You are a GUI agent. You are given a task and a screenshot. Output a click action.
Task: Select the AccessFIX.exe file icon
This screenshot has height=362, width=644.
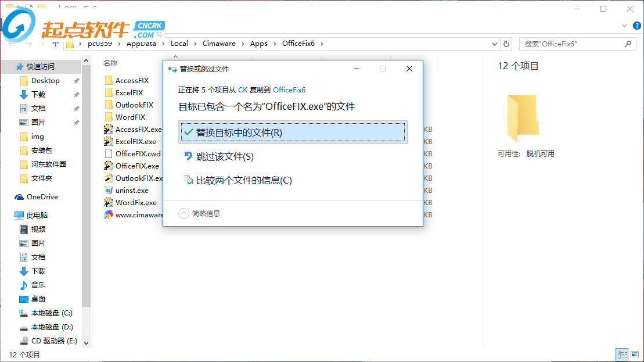coord(109,130)
